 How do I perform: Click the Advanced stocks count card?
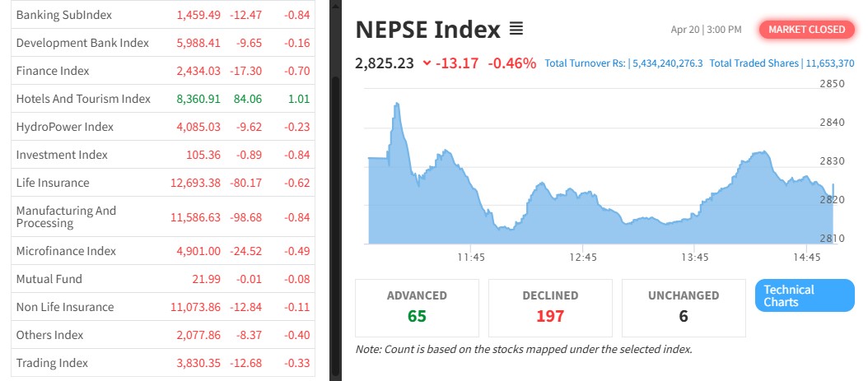pyautogui.click(x=417, y=307)
